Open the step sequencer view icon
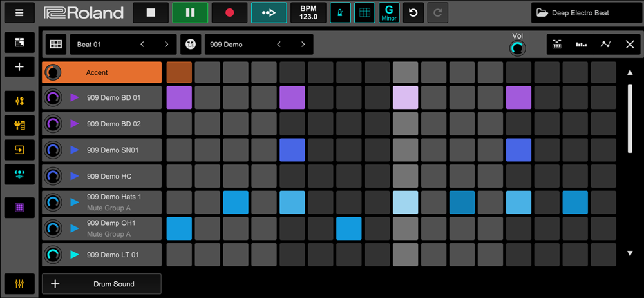This screenshot has height=298, width=644. 557,45
